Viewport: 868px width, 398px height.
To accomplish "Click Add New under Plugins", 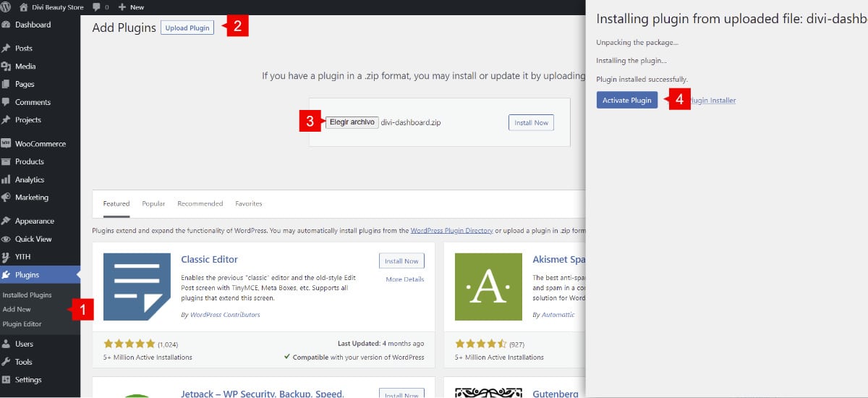I will point(17,310).
